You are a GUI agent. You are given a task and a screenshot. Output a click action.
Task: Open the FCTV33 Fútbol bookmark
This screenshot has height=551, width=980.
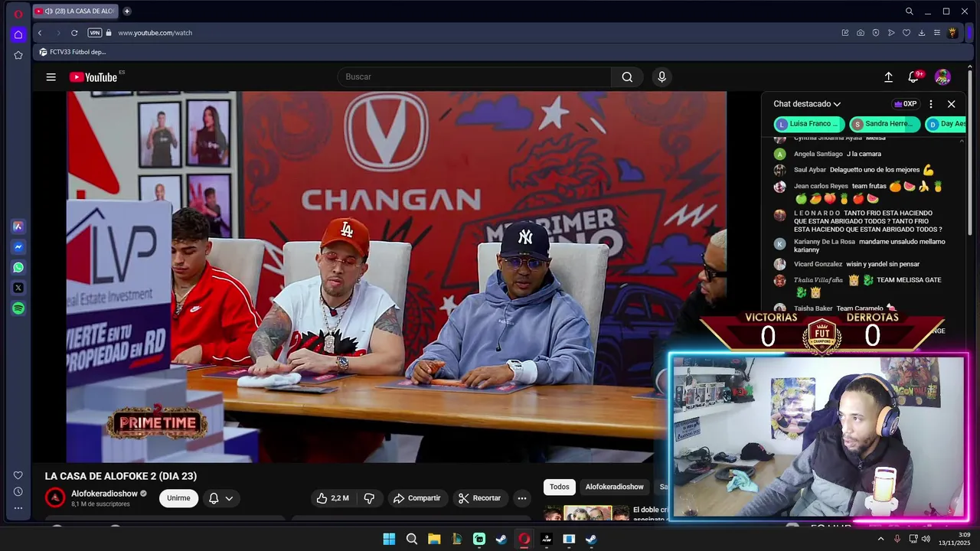(x=73, y=52)
